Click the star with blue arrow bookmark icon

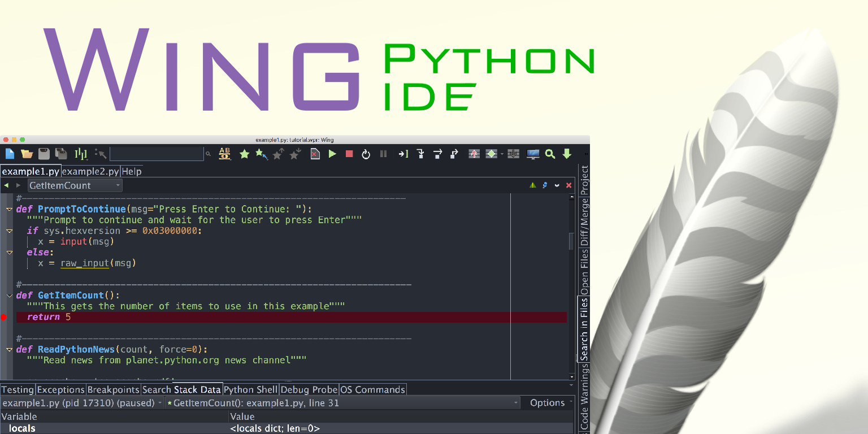(261, 154)
